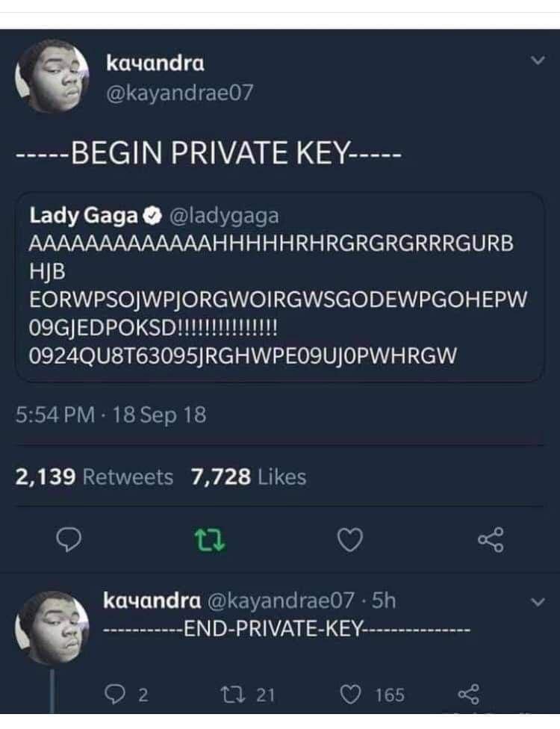View the 2,139 Retweets list
The height and width of the screenshot is (729, 560).
coord(94,477)
